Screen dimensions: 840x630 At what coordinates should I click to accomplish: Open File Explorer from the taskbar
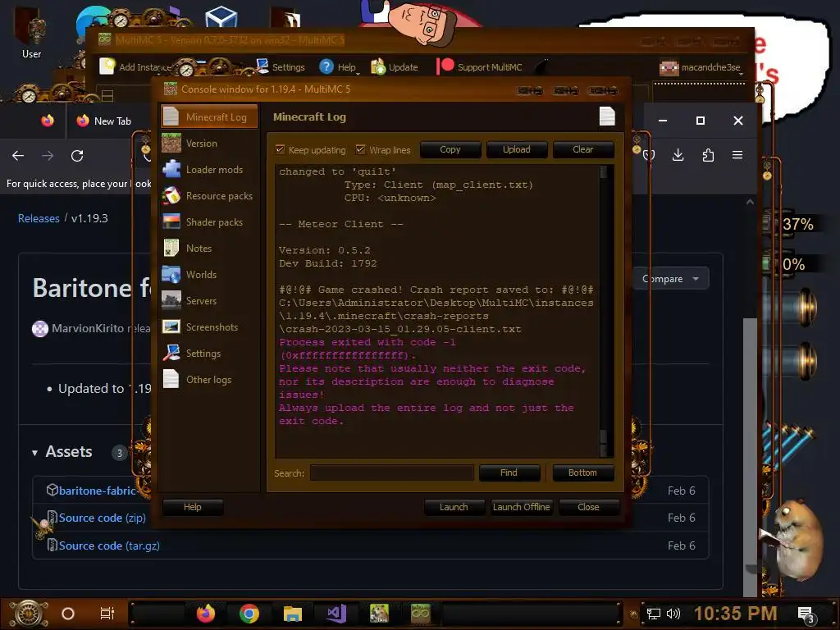pyautogui.click(x=293, y=614)
